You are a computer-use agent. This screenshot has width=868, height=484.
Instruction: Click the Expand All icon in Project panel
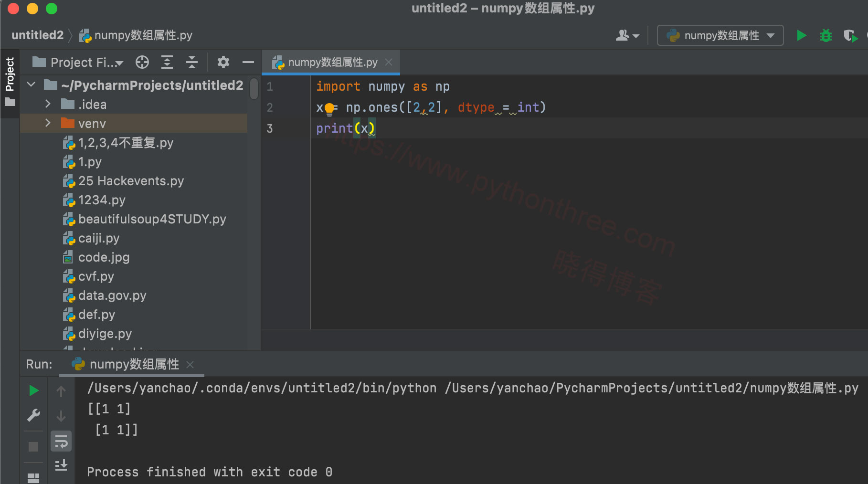pyautogui.click(x=167, y=62)
